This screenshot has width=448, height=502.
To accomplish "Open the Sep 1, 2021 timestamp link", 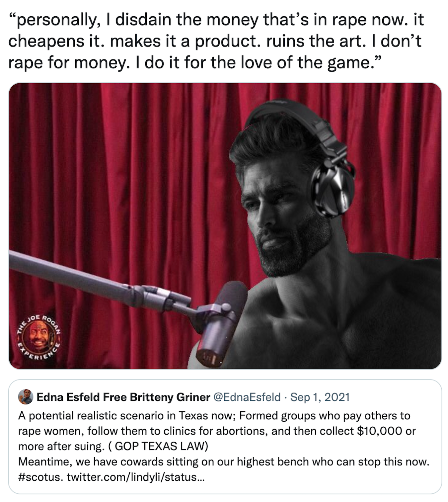I will point(320,397).
